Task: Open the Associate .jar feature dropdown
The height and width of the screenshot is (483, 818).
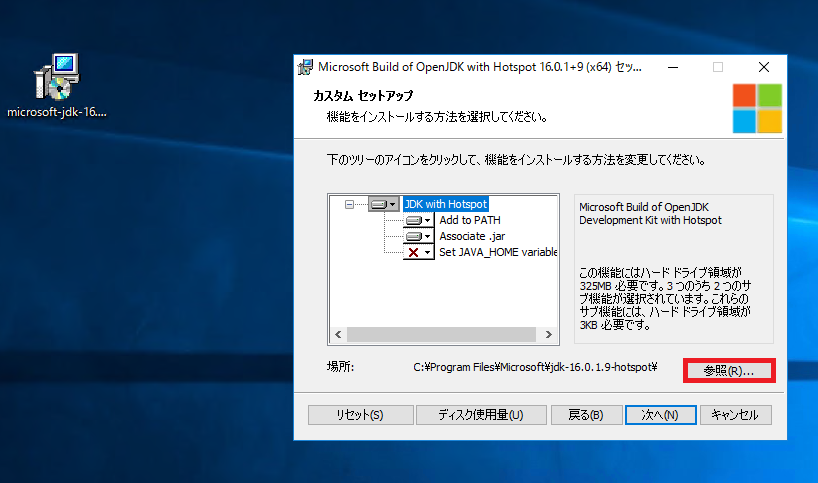Action: point(418,236)
